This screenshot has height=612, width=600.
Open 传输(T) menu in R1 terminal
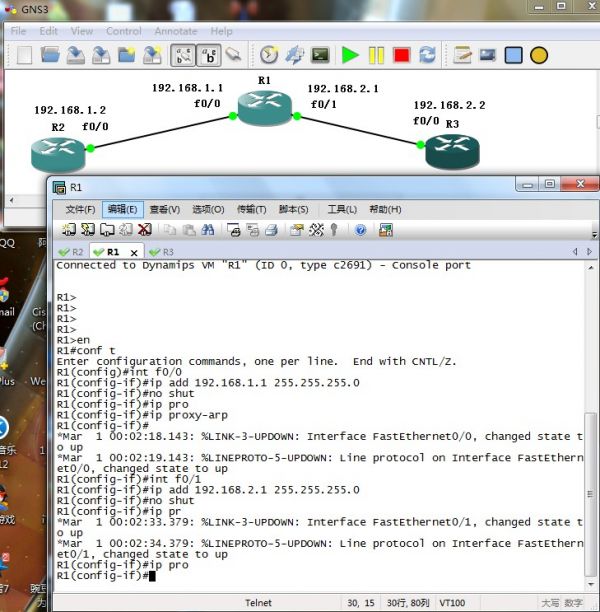(x=251, y=210)
